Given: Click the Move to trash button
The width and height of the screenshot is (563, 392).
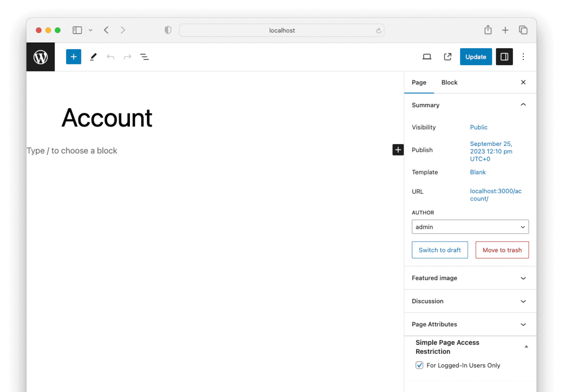Looking at the screenshot, I should 502,250.
